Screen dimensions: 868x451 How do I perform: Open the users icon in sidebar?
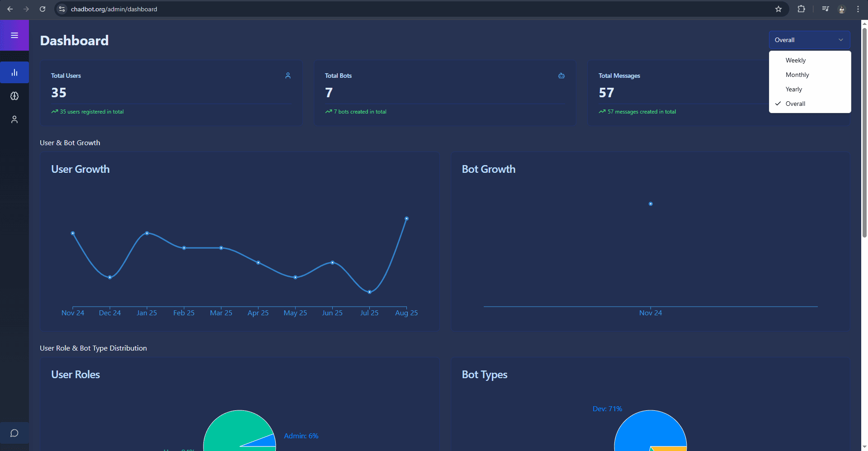pos(14,119)
